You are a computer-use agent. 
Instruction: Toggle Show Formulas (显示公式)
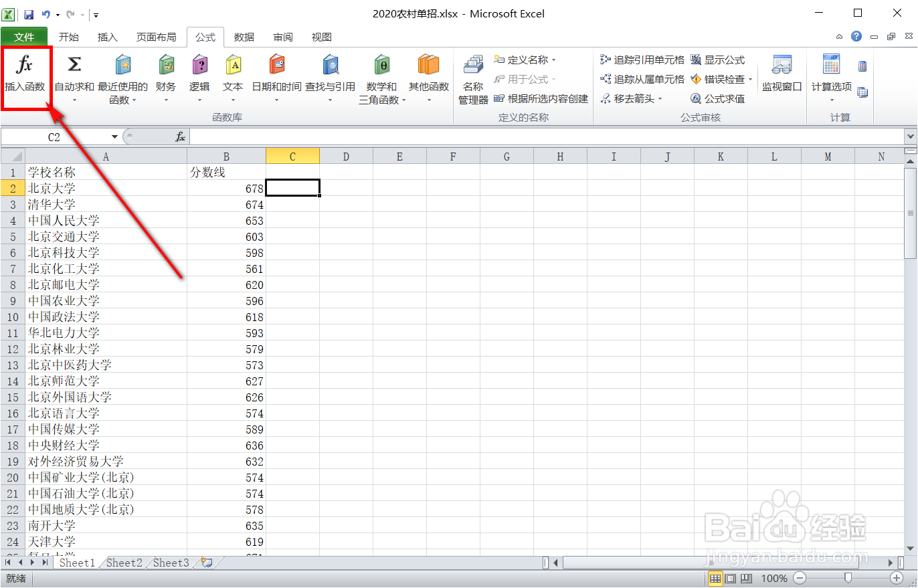[x=717, y=60]
